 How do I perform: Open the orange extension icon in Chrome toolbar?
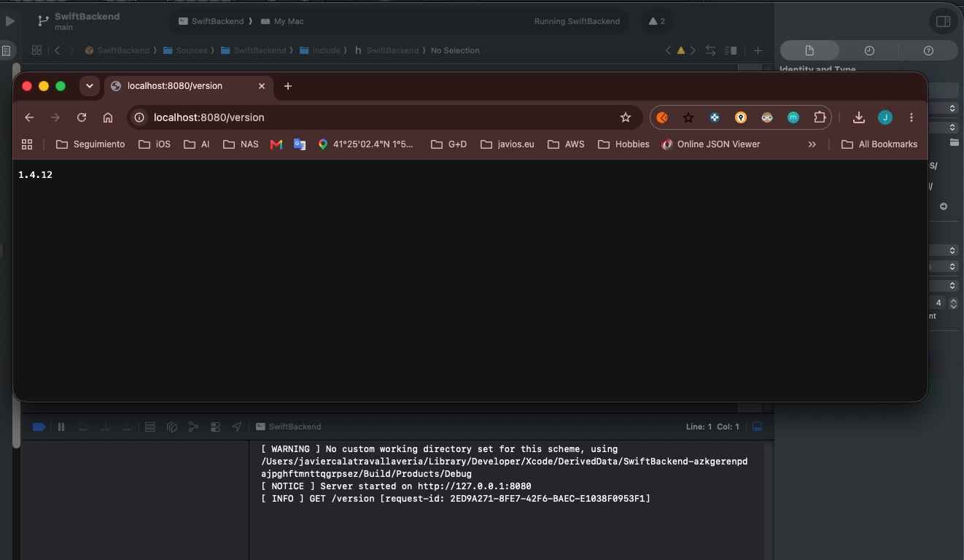point(662,117)
